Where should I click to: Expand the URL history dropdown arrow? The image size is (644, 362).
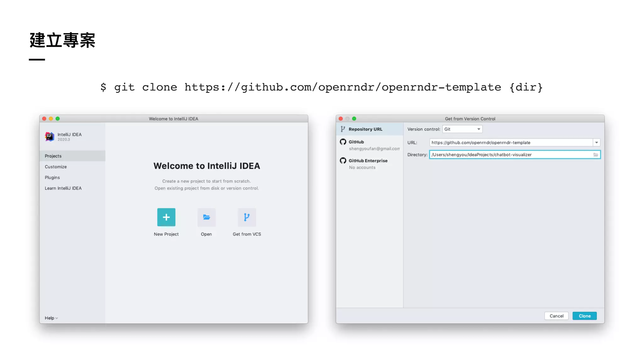[x=597, y=143]
